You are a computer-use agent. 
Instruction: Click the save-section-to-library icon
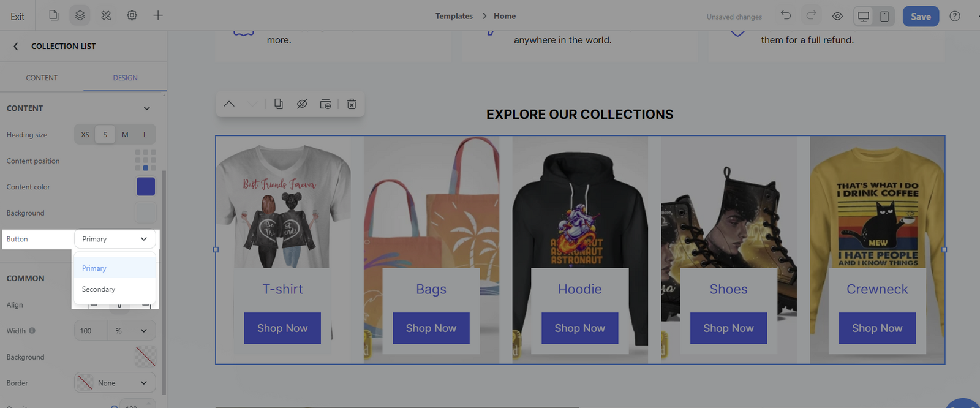pos(326,104)
